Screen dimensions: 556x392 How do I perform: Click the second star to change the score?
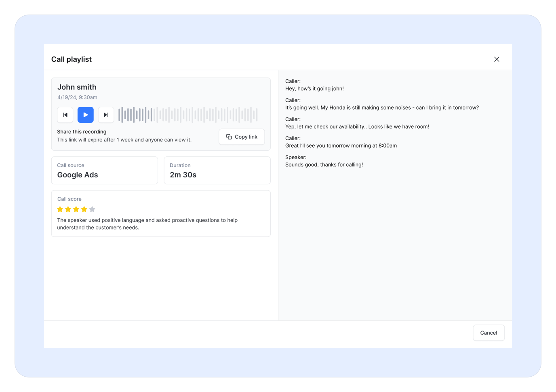[x=68, y=209]
